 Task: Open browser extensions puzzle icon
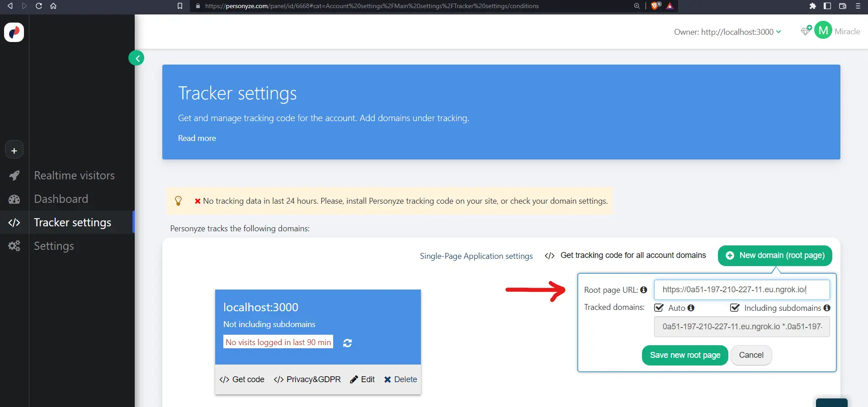813,6
